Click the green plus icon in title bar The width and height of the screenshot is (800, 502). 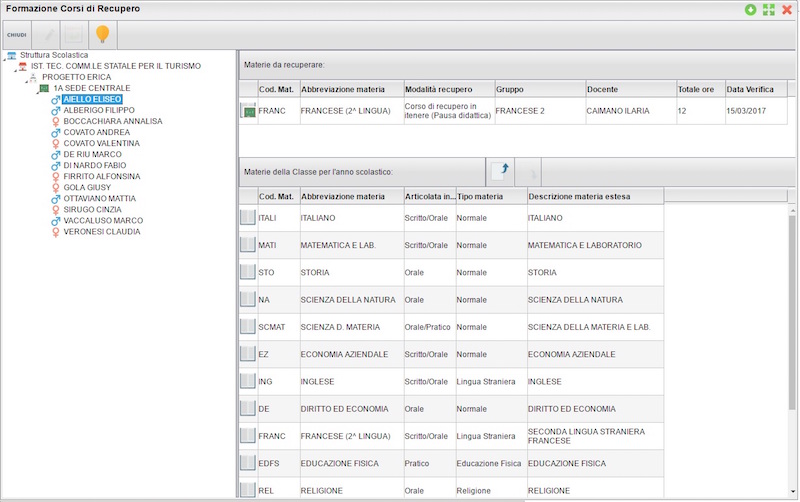pyautogui.click(x=750, y=9)
